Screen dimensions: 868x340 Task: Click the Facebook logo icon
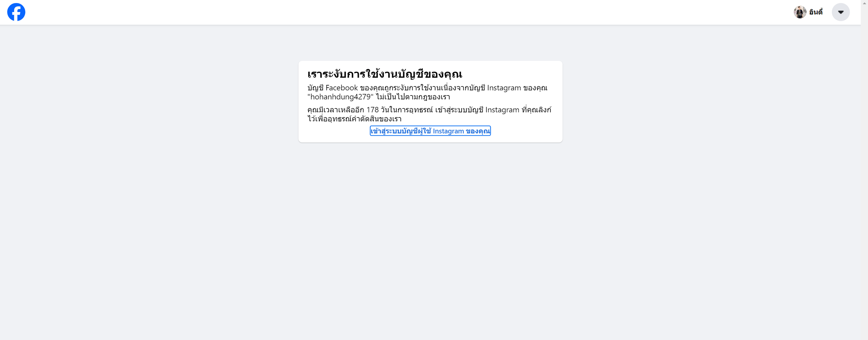[16, 12]
